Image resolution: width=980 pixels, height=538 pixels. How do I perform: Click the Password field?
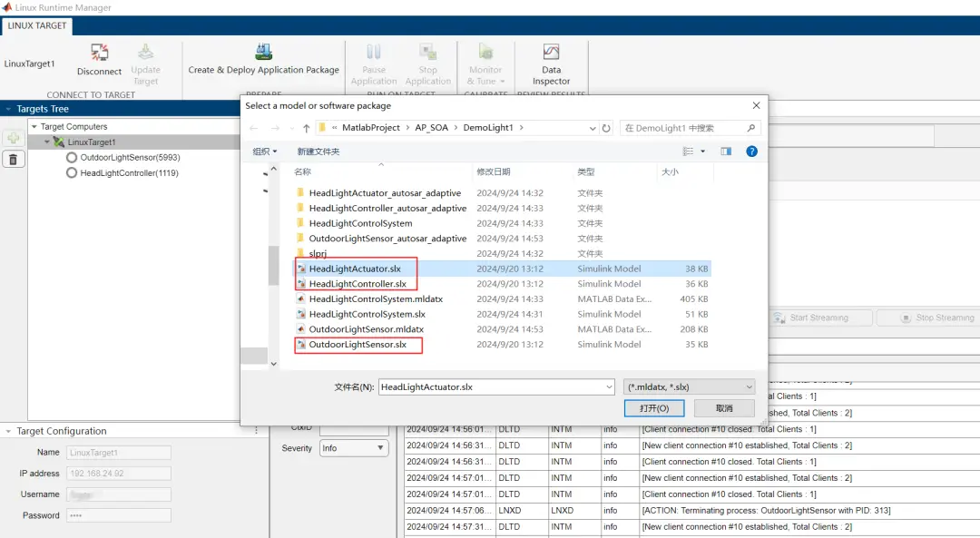point(119,515)
